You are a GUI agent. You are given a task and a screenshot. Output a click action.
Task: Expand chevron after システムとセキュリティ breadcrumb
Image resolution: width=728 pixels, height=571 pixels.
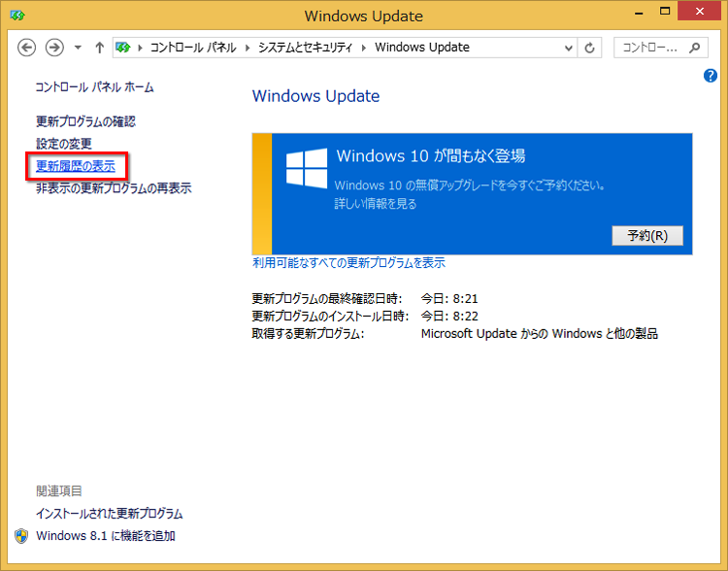[x=364, y=48]
